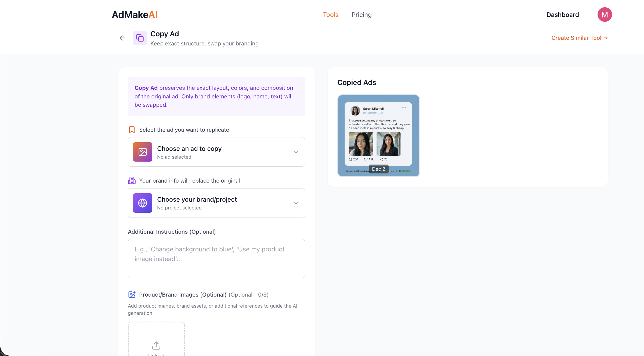This screenshot has width=644, height=356.
Task: Click the bookmark icon beside select ad
Action: (132, 130)
